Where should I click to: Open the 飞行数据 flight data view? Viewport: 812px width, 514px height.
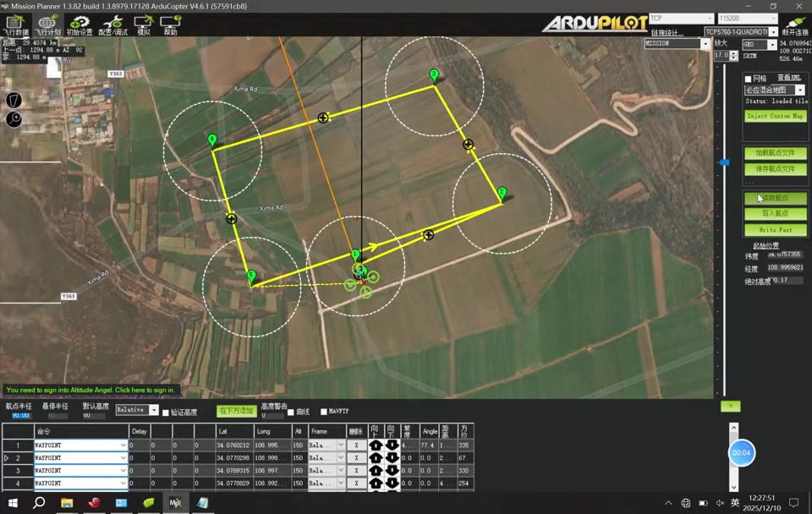click(x=15, y=25)
